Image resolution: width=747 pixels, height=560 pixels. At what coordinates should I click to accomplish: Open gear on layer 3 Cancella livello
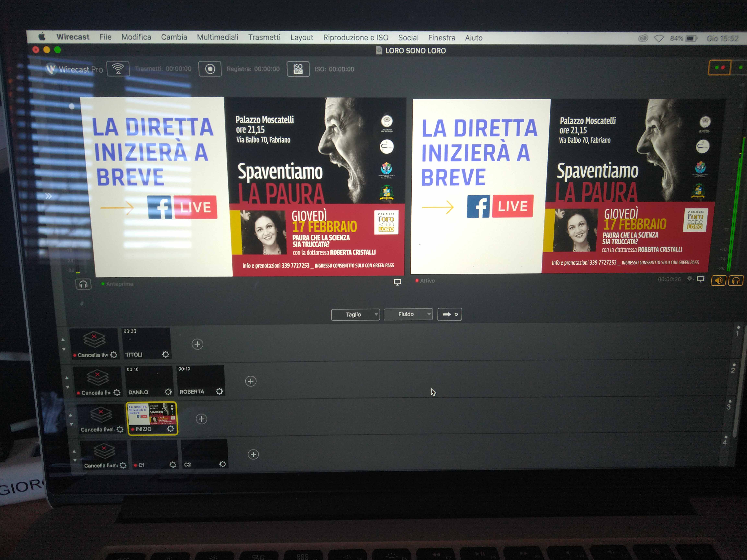(120, 429)
